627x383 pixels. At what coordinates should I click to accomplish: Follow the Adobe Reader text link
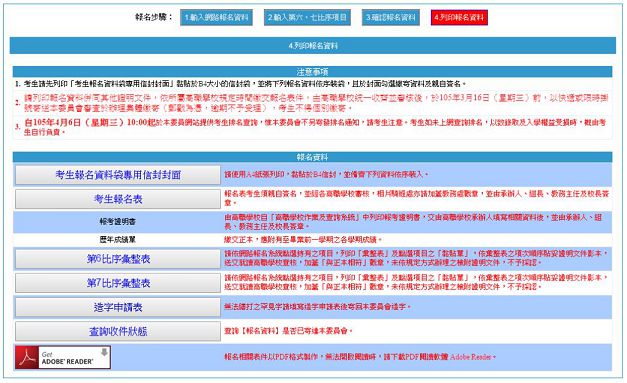pos(471,357)
